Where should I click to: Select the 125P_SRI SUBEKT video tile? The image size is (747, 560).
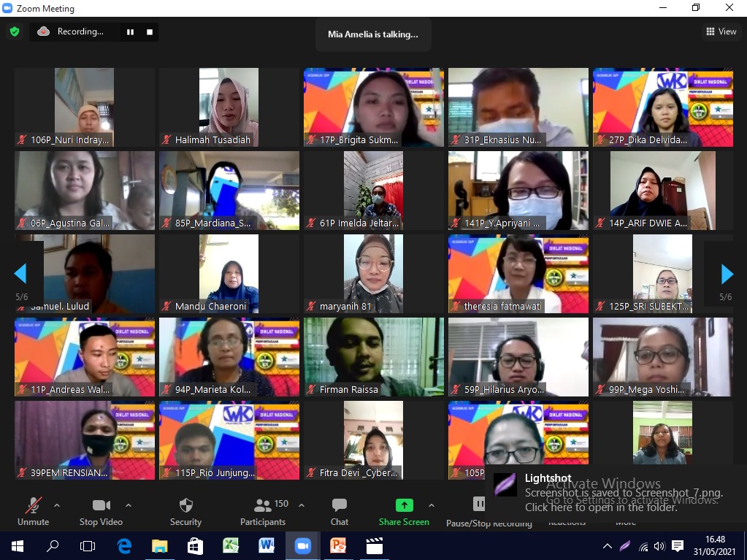click(x=663, y=274)
